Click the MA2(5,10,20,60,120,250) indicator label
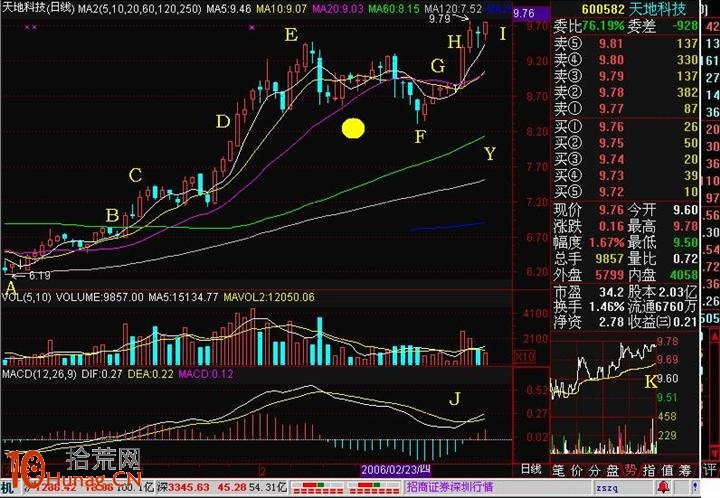This screenshot has width=720, height=498. tap(139, 8)
